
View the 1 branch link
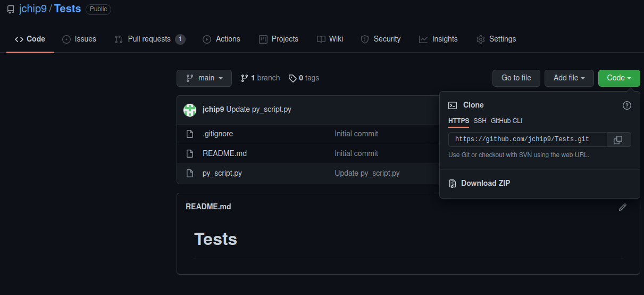click(261, 78)
